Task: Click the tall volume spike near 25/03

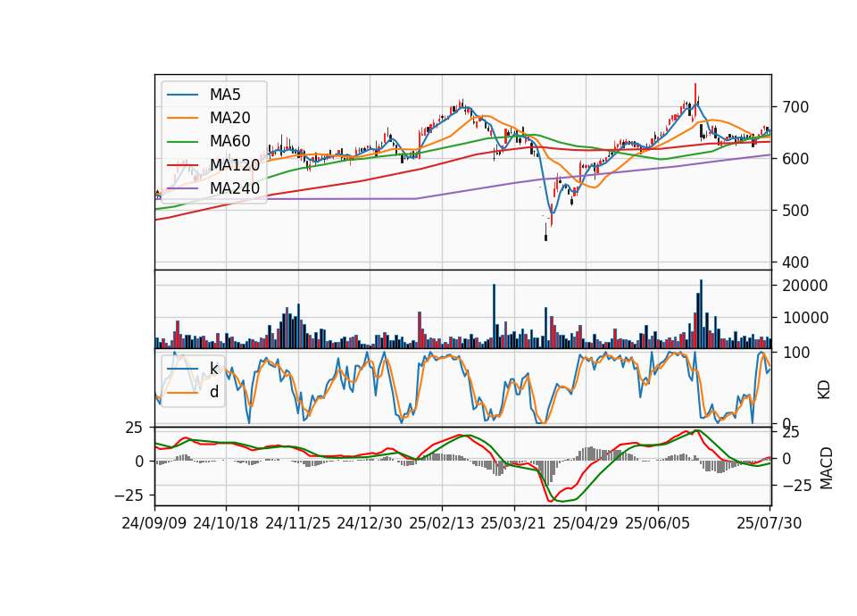Action: (494, 316)
